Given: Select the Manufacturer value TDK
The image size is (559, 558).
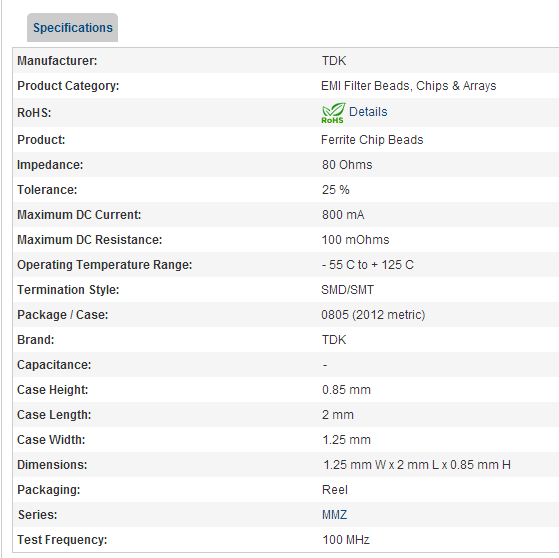Looking at the screenshot, I should pyautogui.click(x=334, y=61).
